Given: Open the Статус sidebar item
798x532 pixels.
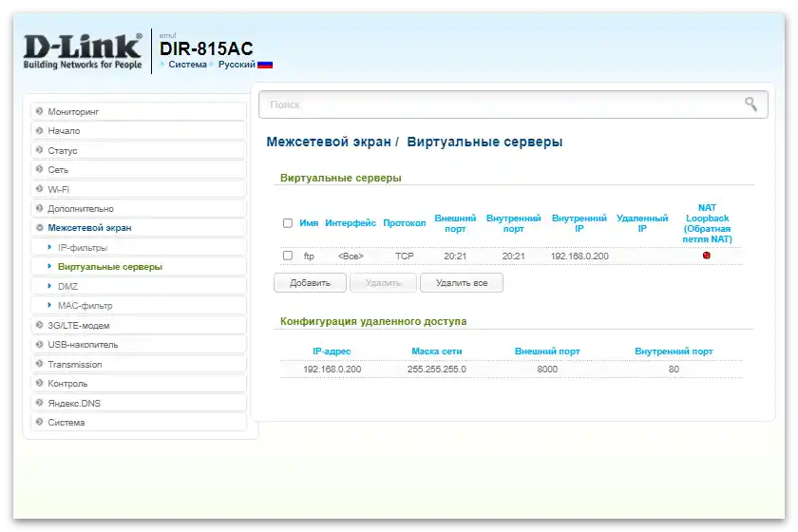Looking at the screenshot, I should click(139, 150).
